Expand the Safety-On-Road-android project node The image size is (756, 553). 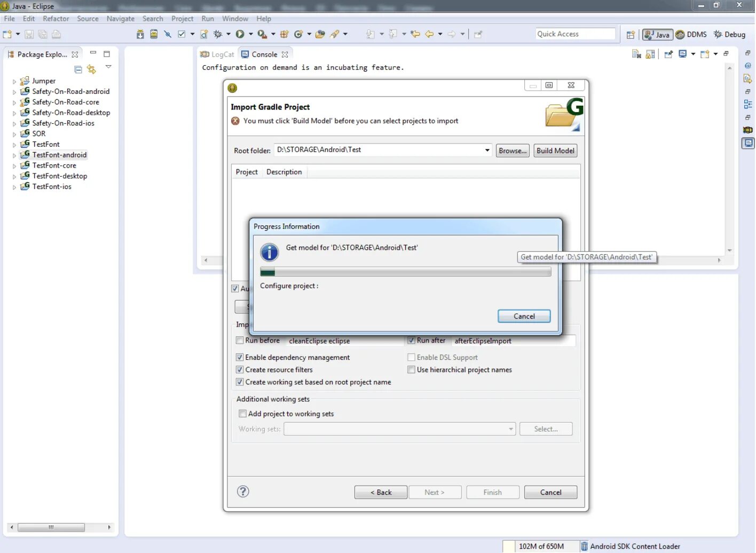tap(14, 92)
